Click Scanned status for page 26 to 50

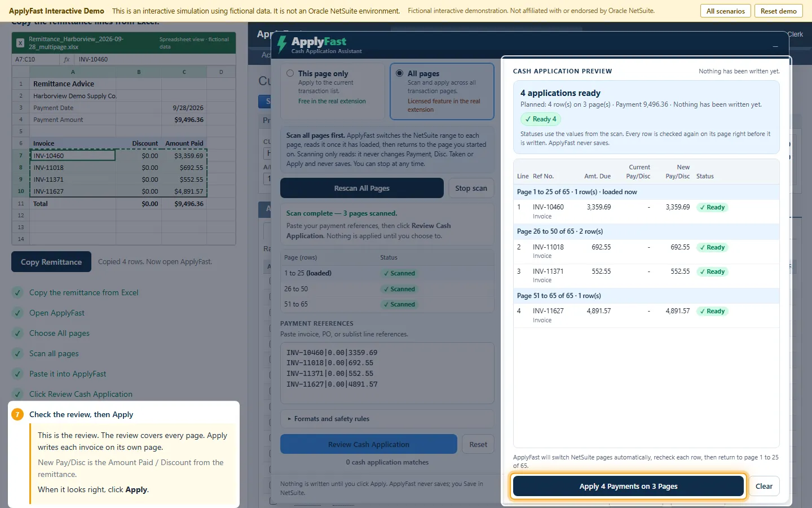tap(399, 289)
